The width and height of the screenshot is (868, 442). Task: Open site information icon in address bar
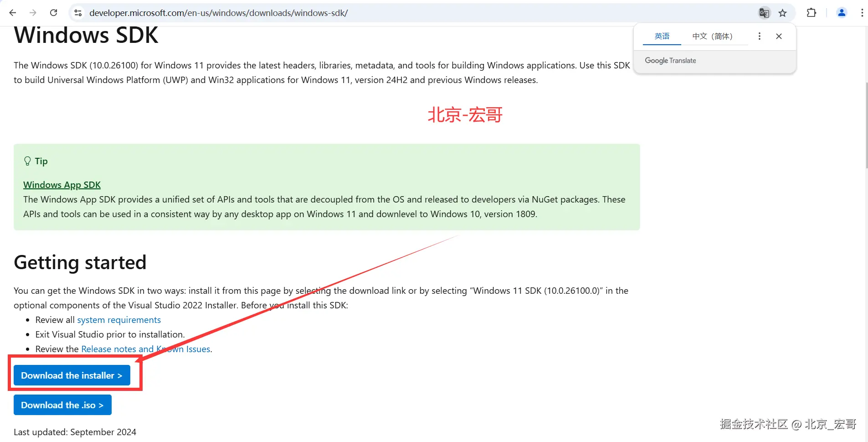pyautogui.click(x=78, y=13)
